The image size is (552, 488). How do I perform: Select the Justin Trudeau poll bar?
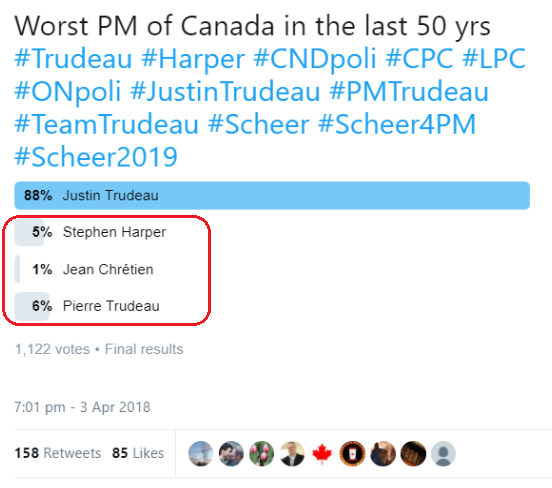point(272,195)
